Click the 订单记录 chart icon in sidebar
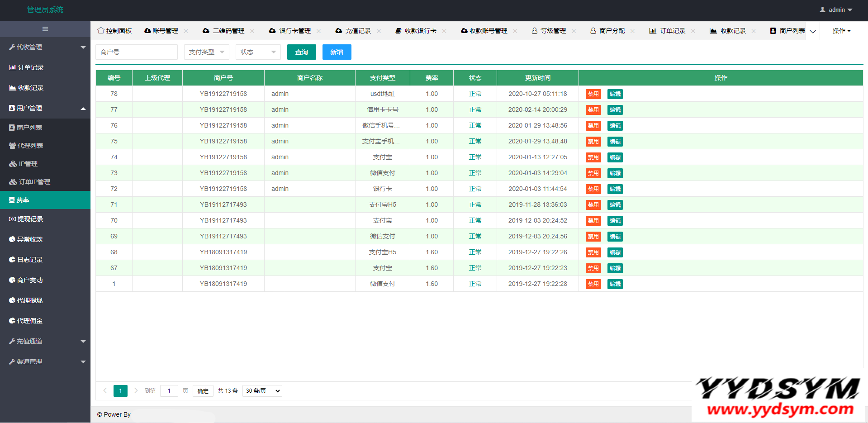Image resolution: width=868 pixels, height=423 pixels. [x=12, y=67]
